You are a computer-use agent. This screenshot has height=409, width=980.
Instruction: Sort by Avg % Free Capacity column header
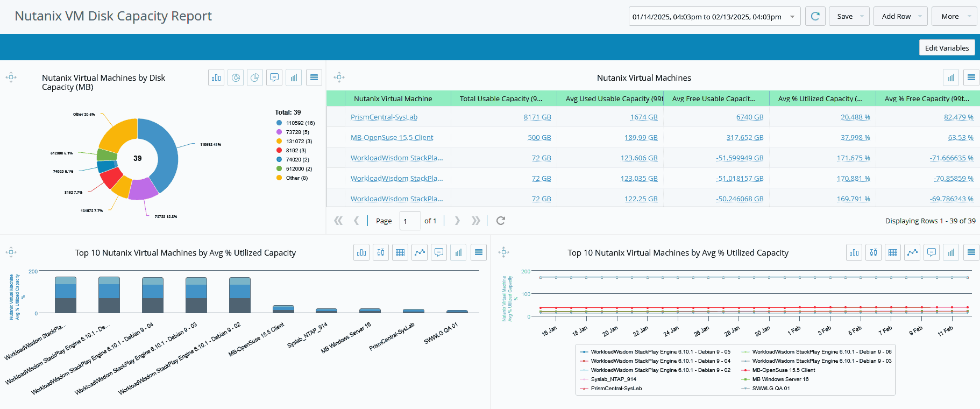[x=927, y=98]
